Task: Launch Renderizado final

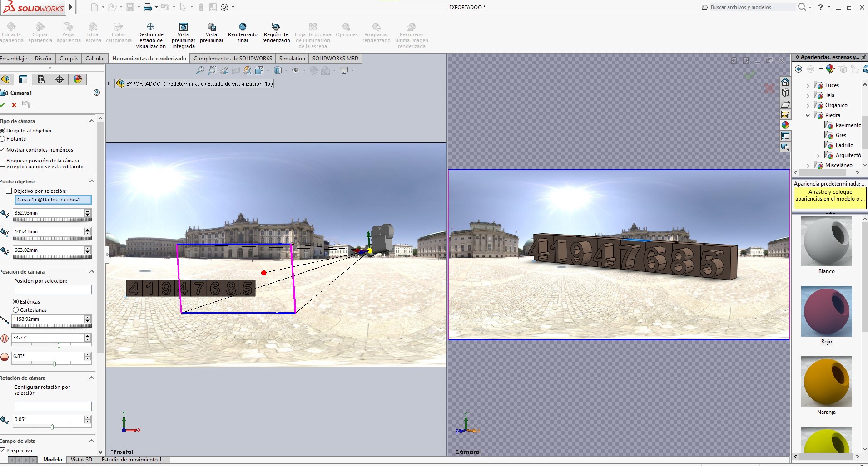Action: tap(243, 33)
